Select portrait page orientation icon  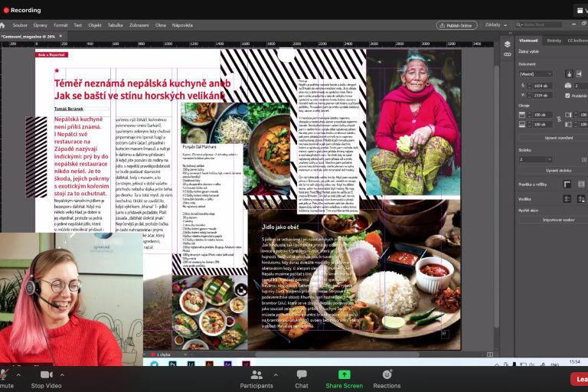tap(569, 73)
